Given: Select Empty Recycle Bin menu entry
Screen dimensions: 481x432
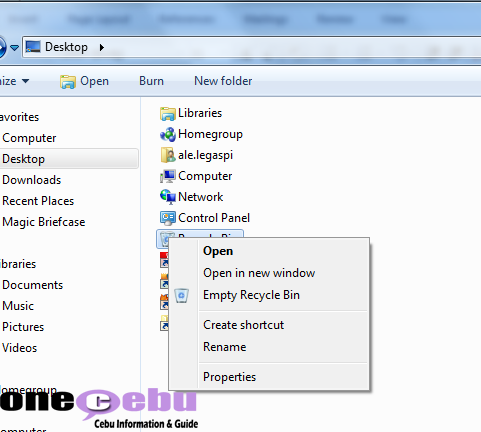Looking at the screenshot, I should (251, 295).
